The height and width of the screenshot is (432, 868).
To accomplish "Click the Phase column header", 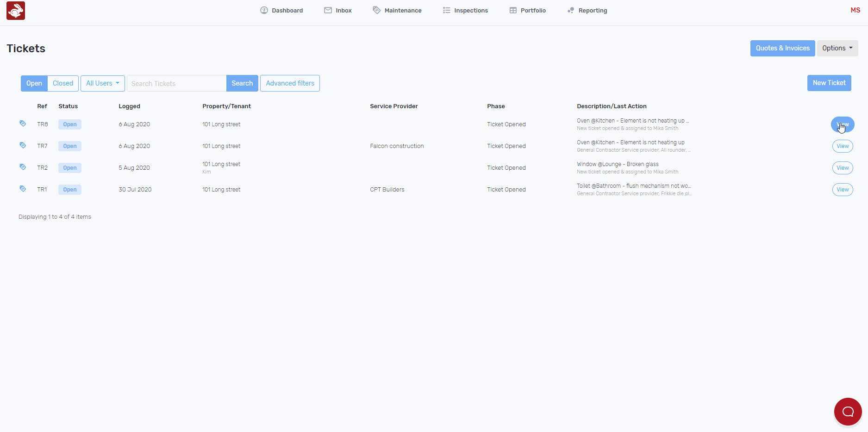I will coord(496,106).
